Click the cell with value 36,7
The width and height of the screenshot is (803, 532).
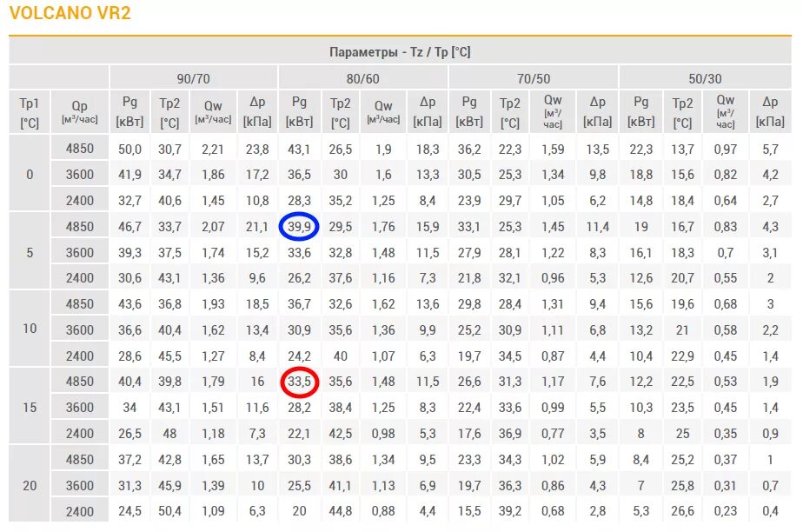299,303
